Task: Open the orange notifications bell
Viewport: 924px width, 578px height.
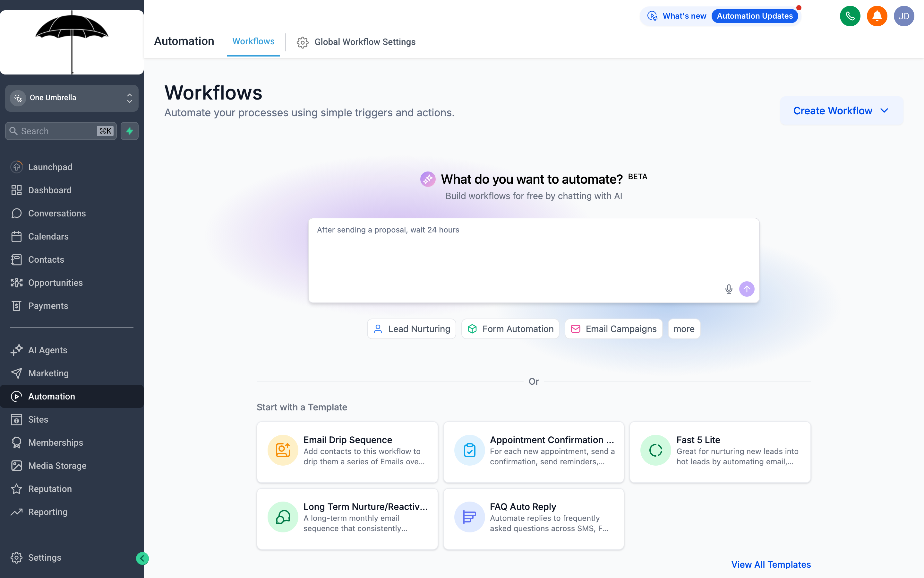Action: (877, 16)
